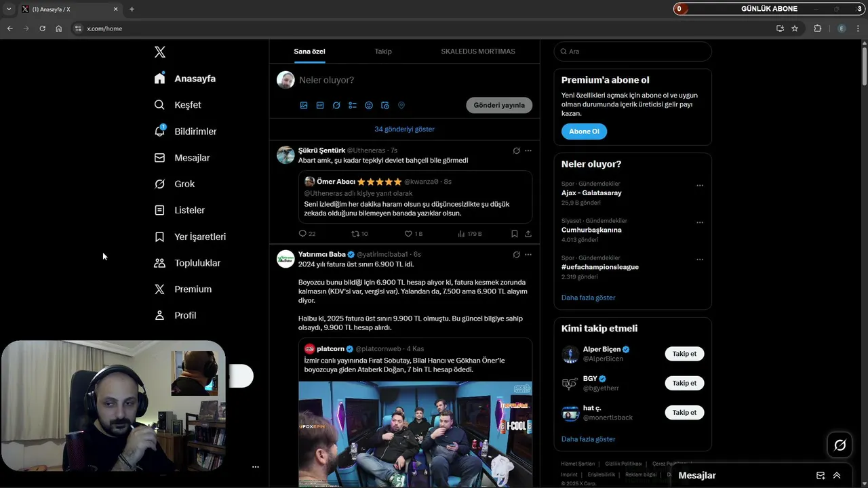Screen dimensions: 868x488
Task: Click Daha fazla göster under follow suggestions
Action: (x=588, y=439)
